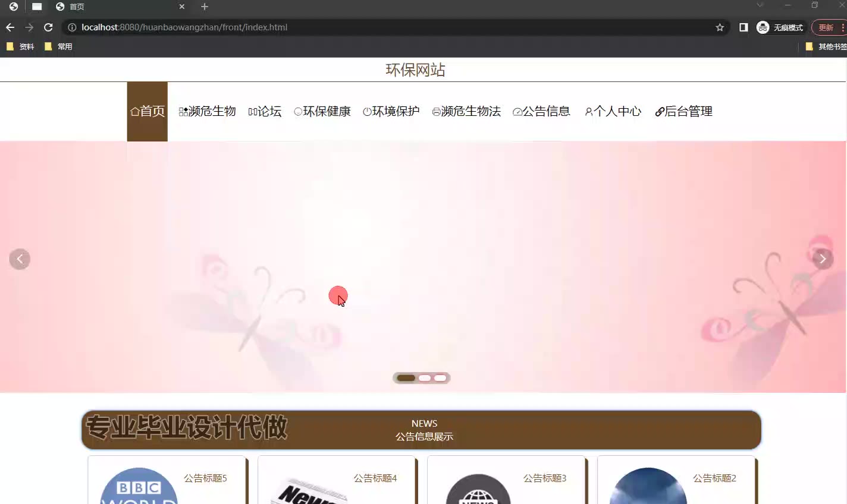Open the side panel icon in toolbar
This screenshot has height=504, width=847.
tap(744, 27)
